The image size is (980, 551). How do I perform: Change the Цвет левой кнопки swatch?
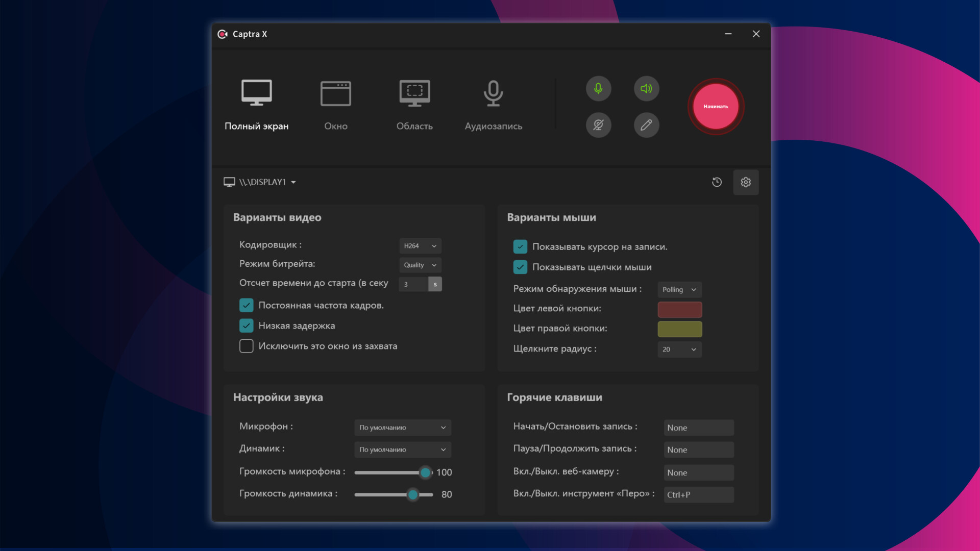tap(679, 309)
